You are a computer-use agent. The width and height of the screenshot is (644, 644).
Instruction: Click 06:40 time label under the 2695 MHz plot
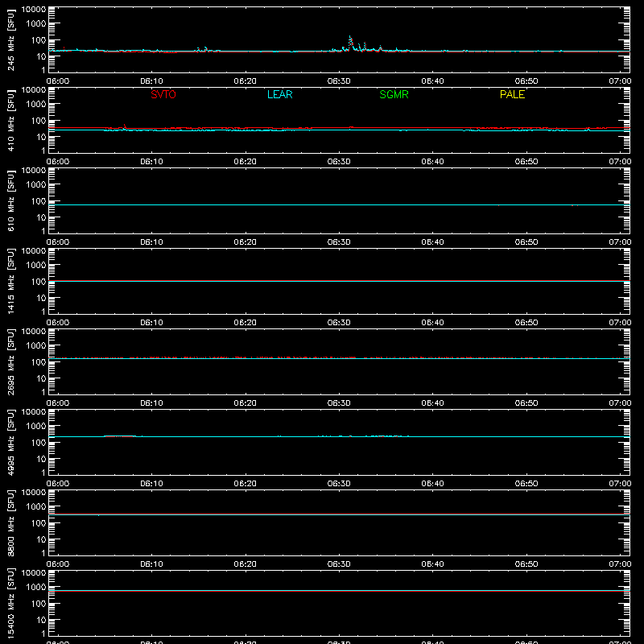point(432,403)
